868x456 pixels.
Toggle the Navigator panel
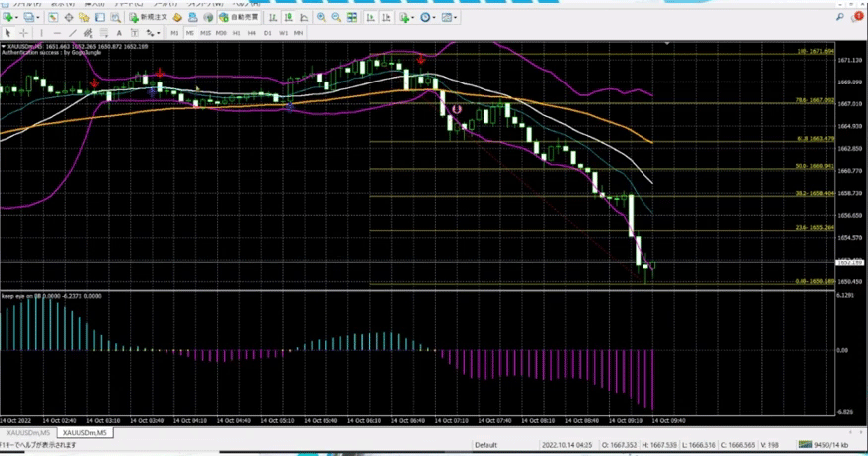pos(84,18)
